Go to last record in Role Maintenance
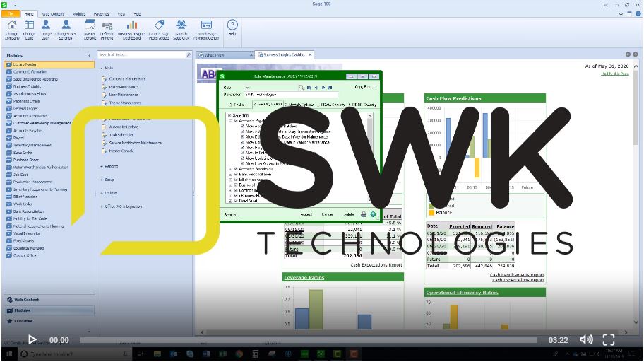644x362 pixels. tap(330, 87)
